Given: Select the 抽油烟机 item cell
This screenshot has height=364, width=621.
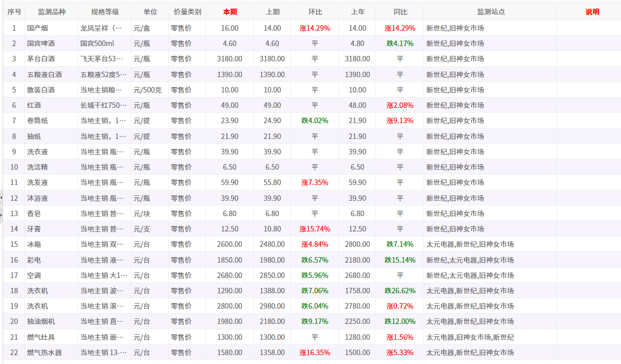Looking at the screenshot, I should click(51, 321).
